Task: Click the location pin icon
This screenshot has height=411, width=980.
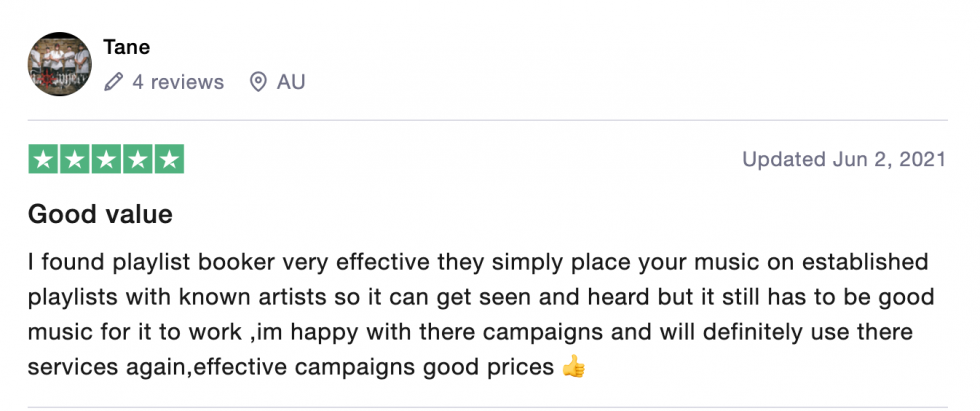Action: point(258,82)
